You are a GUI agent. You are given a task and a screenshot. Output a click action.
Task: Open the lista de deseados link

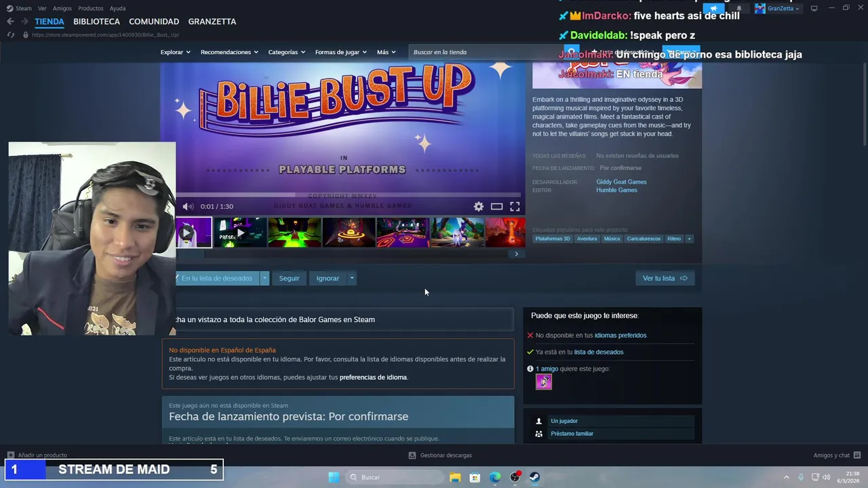pos(599,352)
